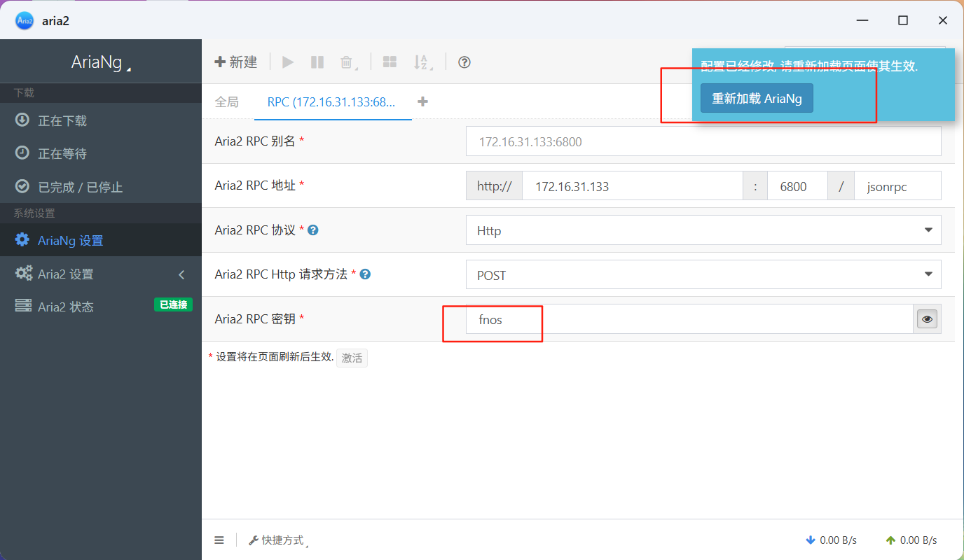Pause tasks with the pause icon
The image size is (964, 560).
pos(317,62)
